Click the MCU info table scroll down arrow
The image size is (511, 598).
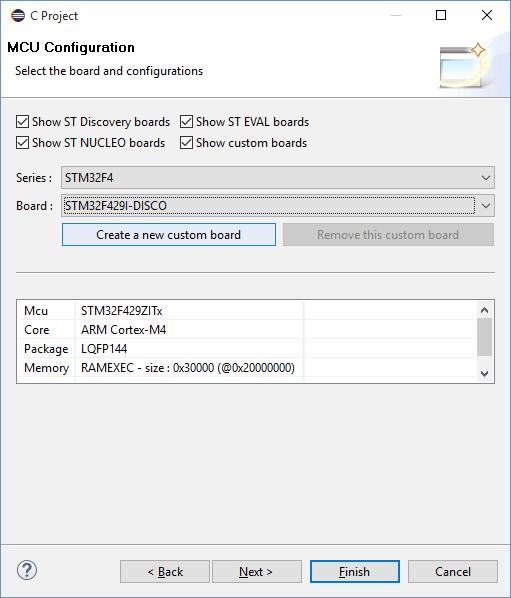tap(484, 374)
